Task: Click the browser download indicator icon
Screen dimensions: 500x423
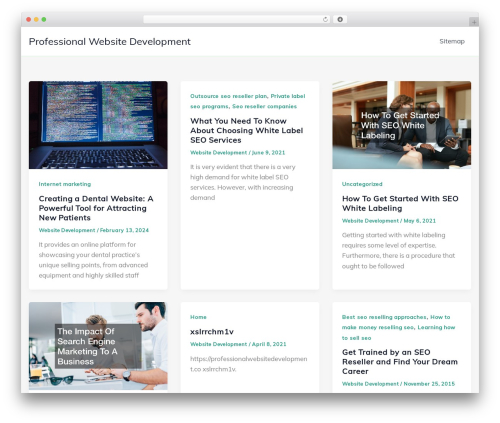Action: (x=340, y=19)
